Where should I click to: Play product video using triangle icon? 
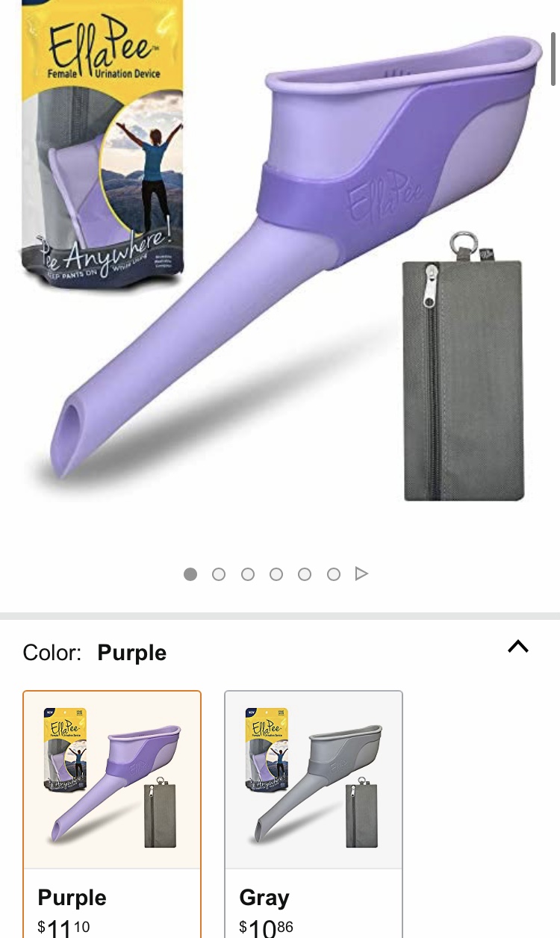point(361,574)
